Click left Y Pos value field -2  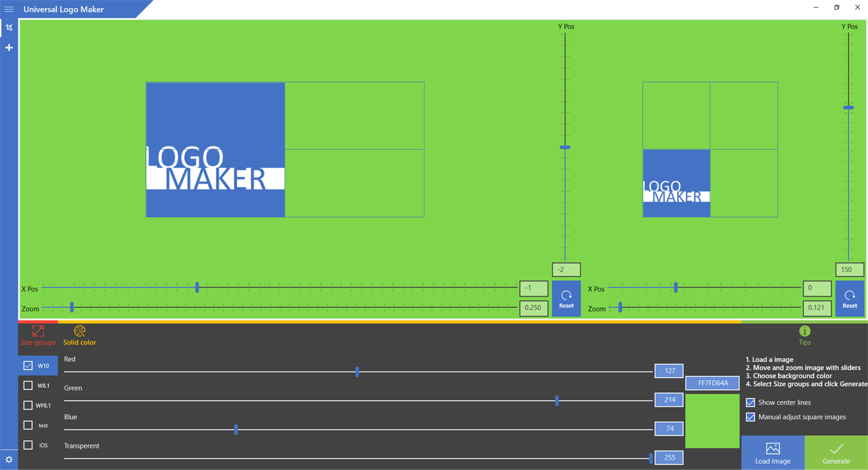point(566,270)
